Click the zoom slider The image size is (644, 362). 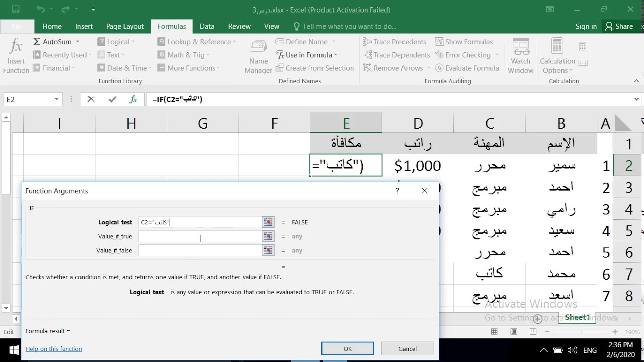coord(581,332)
